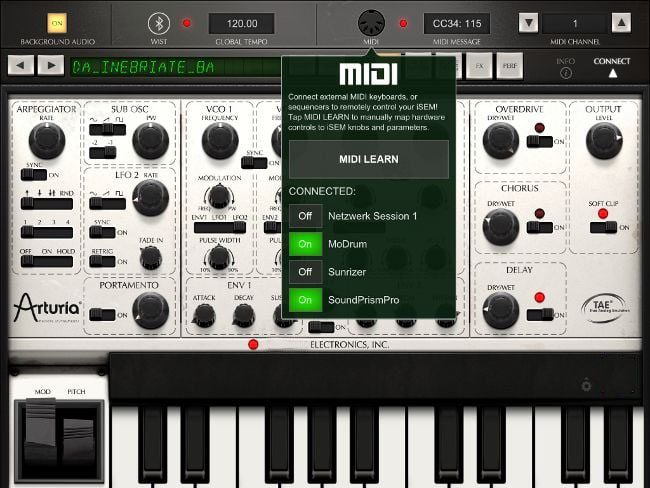
Task: Toggle the Chorus ON switch
Action: coord(540,227)
